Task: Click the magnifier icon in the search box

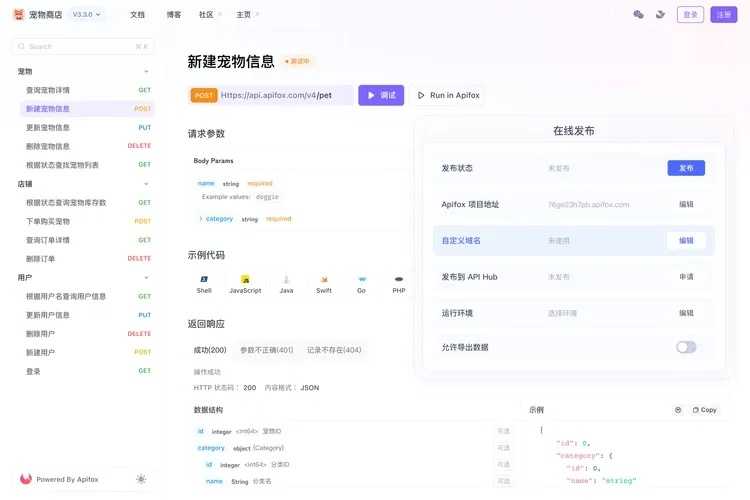Action: 21,46
